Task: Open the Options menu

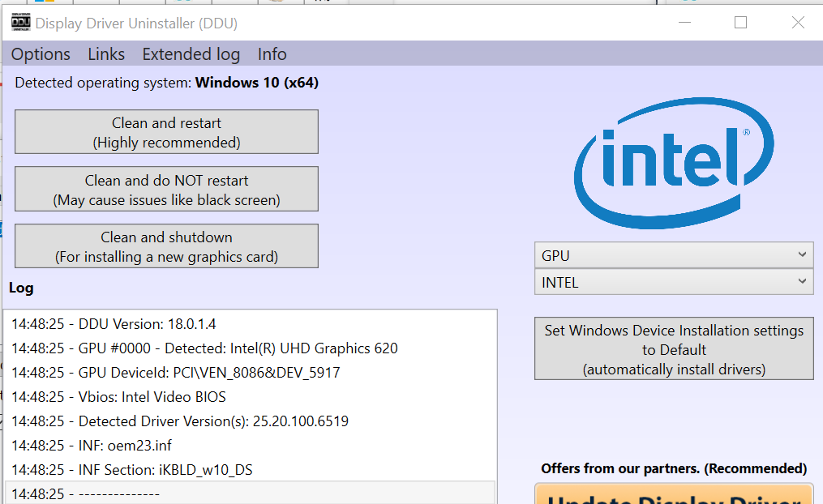Action: (x=41, y=54)
